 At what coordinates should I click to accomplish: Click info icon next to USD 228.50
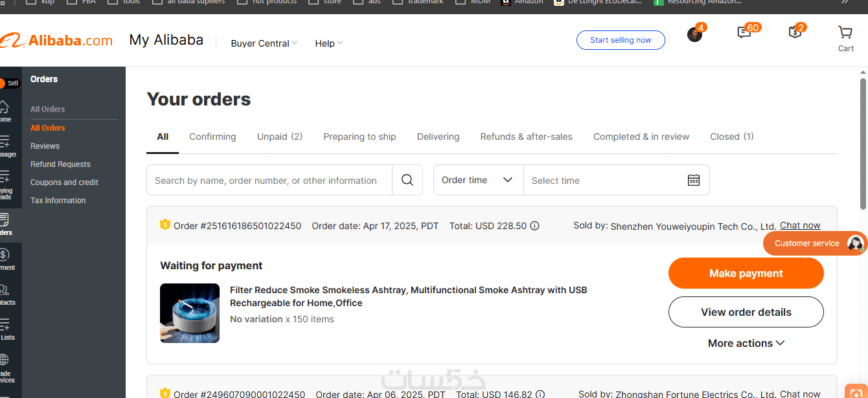pyautogui.click(x=535, y=226)
